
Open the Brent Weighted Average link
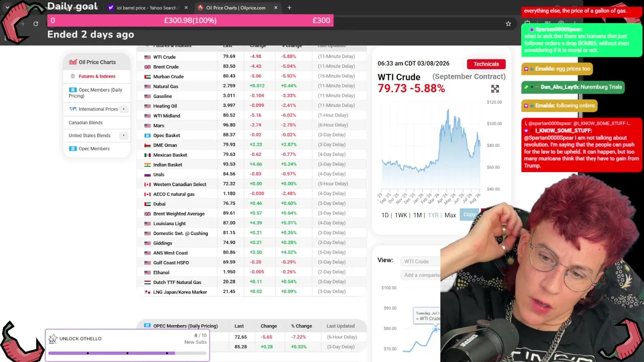coord(179,214)
